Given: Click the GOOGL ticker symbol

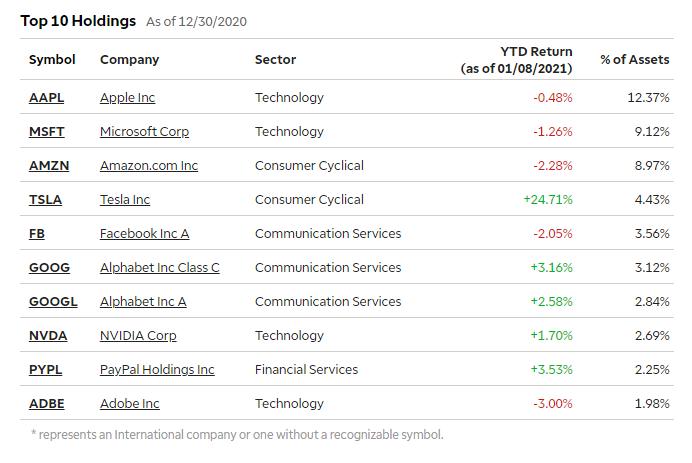Looking at the screenshot, I should (x=53, y=302).
